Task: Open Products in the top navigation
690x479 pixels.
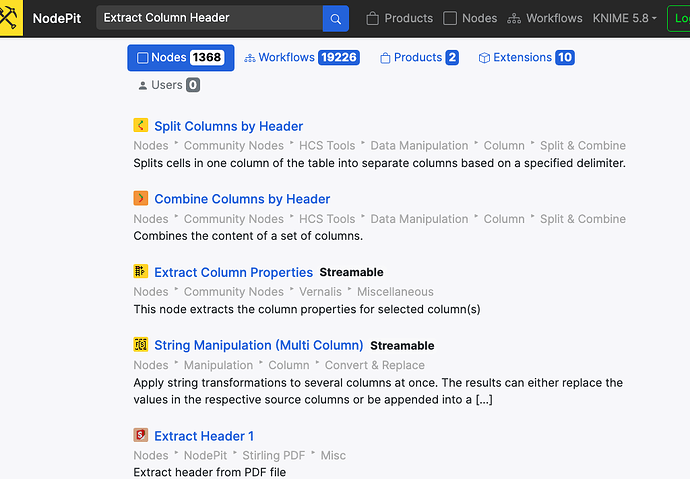Action: (399, 18)
